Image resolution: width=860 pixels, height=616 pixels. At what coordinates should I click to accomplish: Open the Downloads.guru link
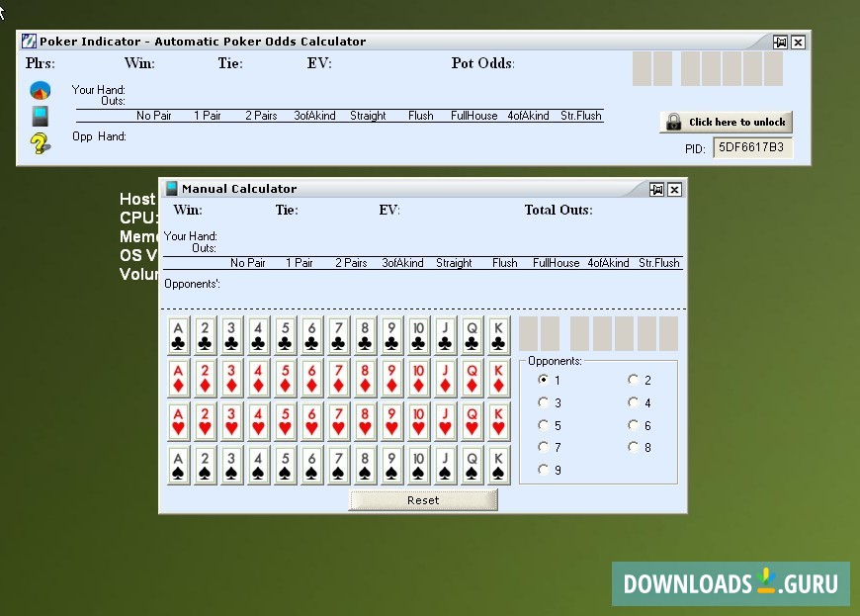tap(730, 583)
